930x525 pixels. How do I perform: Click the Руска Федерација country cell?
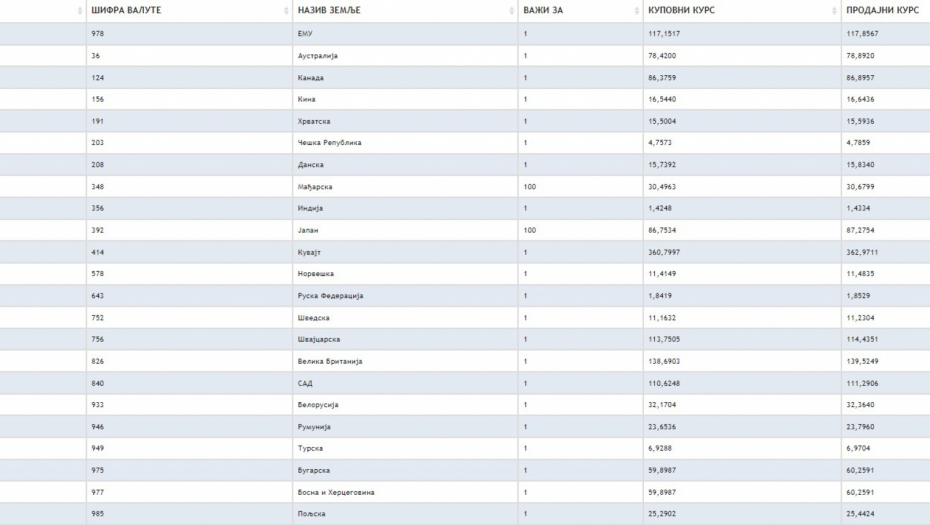click(331, 296)
